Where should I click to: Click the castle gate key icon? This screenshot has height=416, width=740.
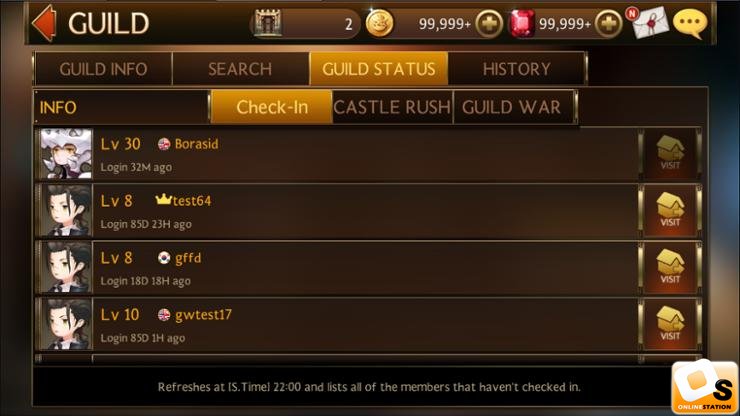(268, 23)
